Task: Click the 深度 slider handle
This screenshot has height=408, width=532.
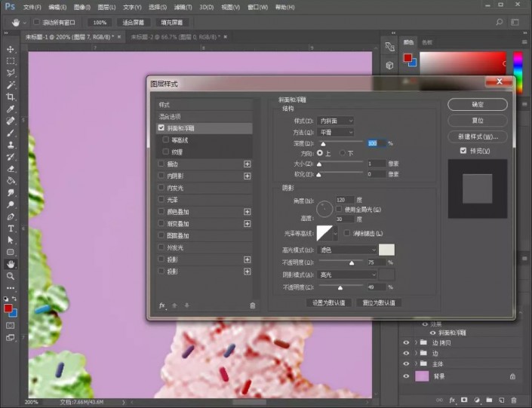Action: (x=323, y=144)
